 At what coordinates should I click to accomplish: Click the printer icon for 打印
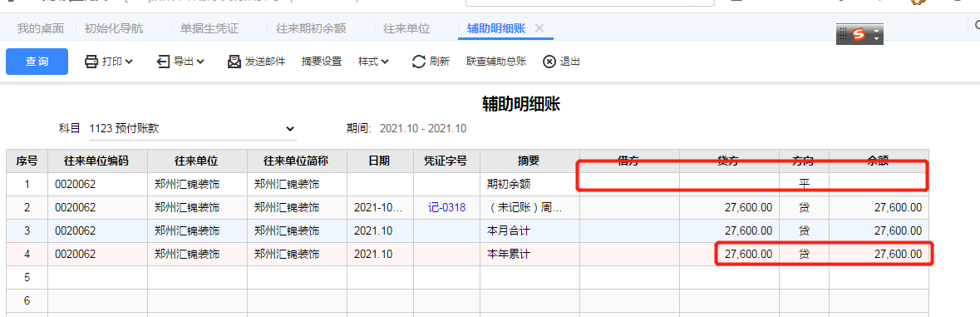(91, 62)
